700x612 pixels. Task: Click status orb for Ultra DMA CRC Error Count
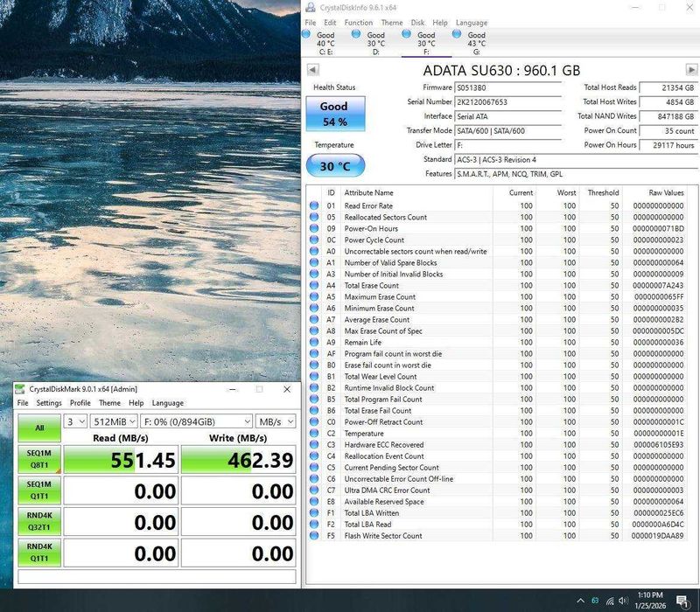click(x=314, y=490)
